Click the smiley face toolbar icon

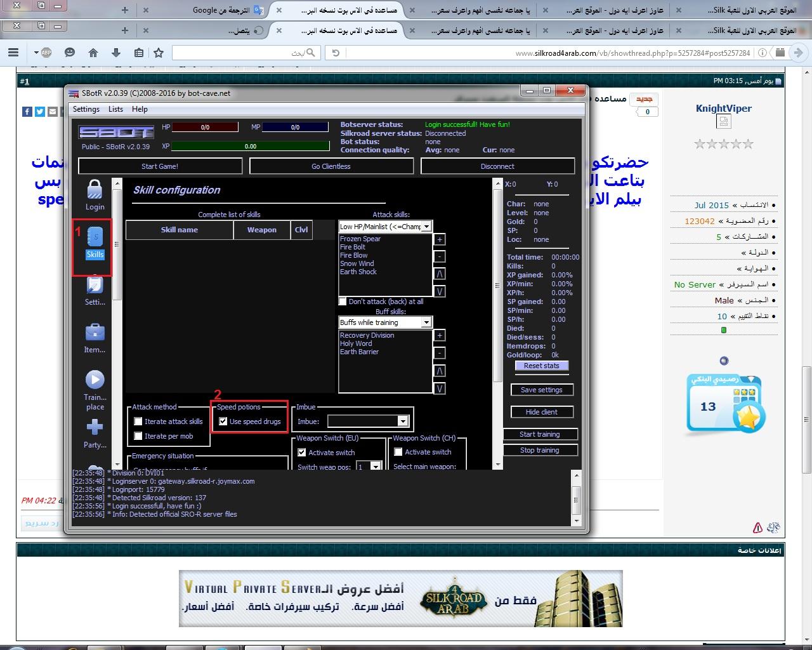click(70, 53)
